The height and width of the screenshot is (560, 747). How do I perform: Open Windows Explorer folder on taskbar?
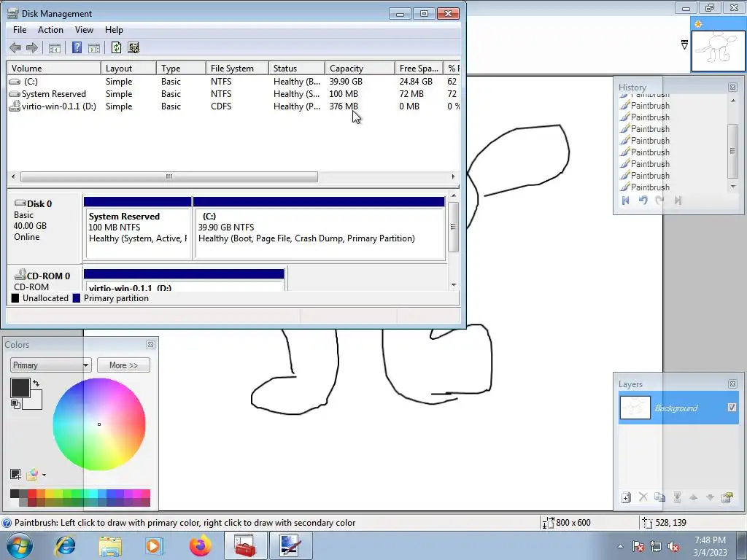pos(110,545)
